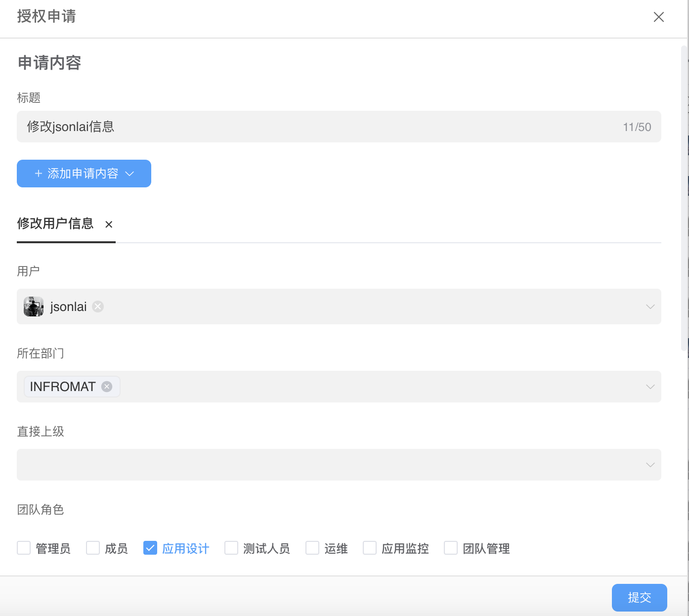Open the 直接上级 dropdown

point(650,465)
